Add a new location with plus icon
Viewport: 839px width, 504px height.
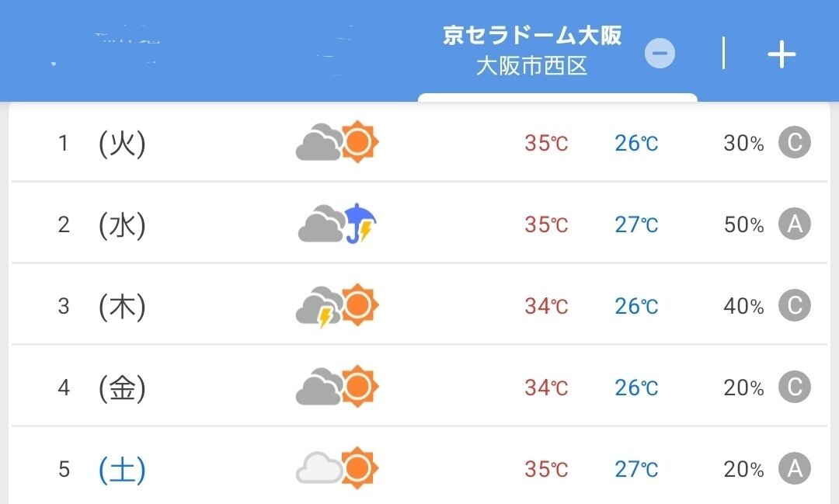pos(782,54)
